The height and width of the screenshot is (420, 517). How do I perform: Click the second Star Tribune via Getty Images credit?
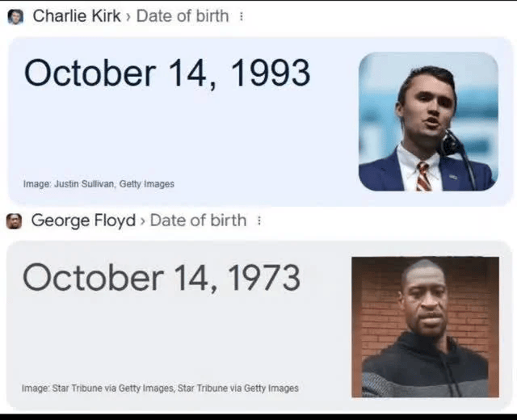click(237, 388)
